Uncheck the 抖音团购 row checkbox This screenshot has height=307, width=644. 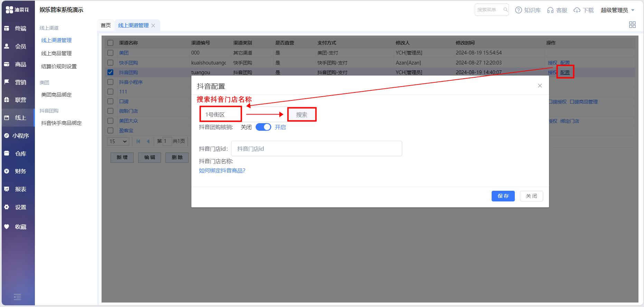tap(110, 72)
